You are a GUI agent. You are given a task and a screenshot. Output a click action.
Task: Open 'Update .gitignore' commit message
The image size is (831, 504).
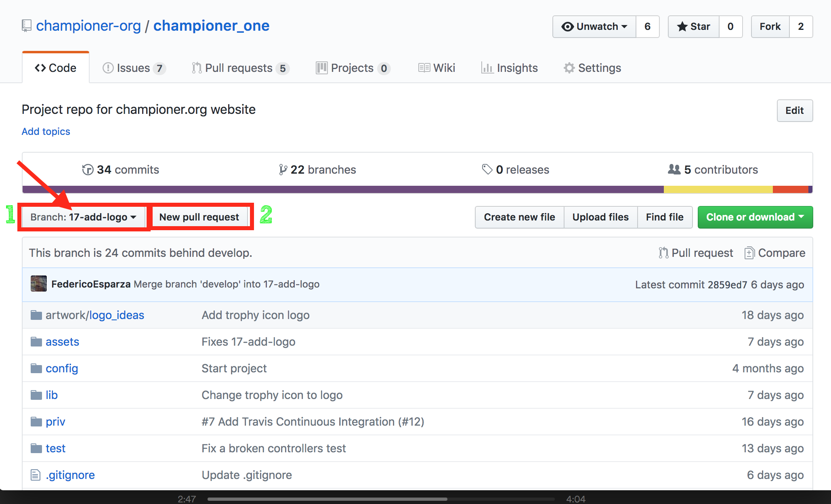coord(247,475)
